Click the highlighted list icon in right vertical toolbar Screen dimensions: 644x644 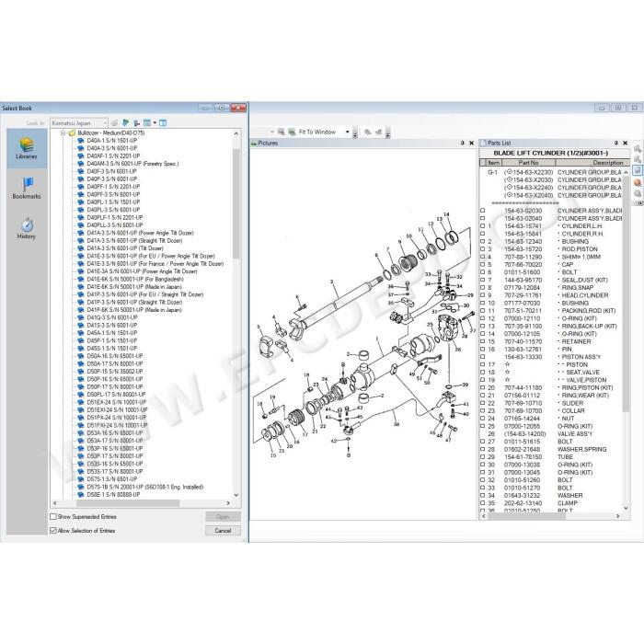[638, 170]
